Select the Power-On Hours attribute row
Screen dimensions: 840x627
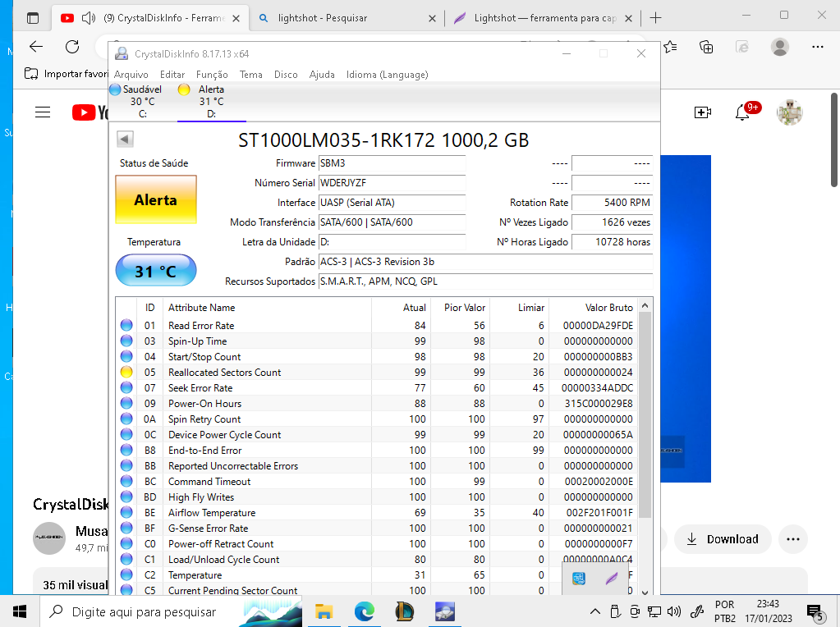tap(377, 403)
